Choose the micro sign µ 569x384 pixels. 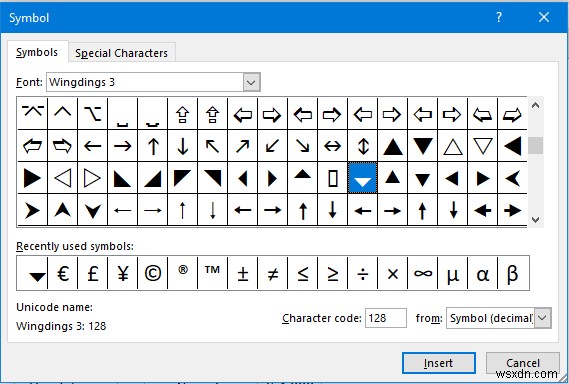453,273
